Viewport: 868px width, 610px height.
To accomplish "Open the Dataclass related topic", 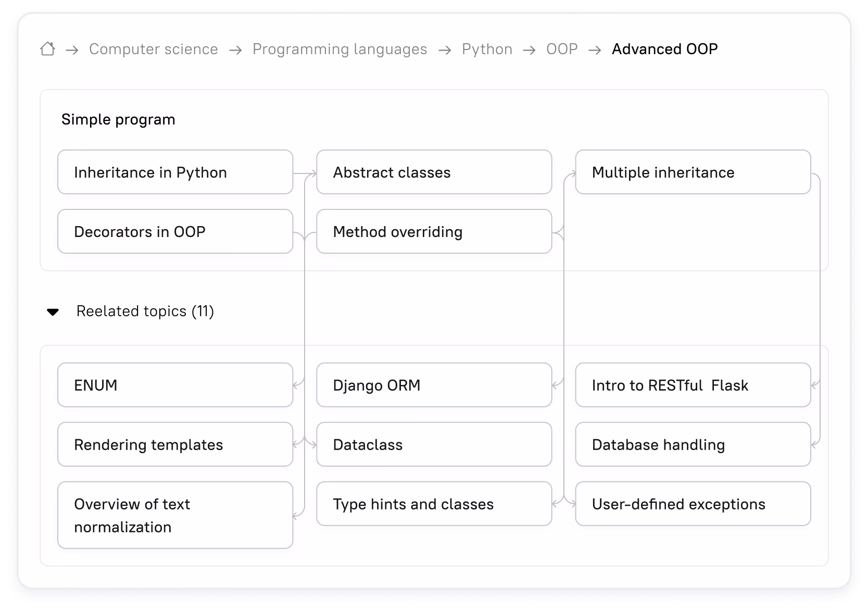I will point(434,444).
